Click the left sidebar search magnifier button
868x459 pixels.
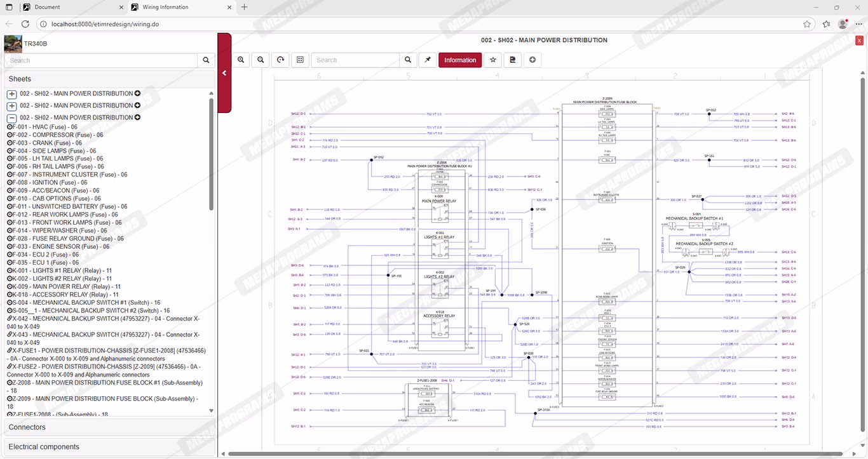(x=206, y=60)
